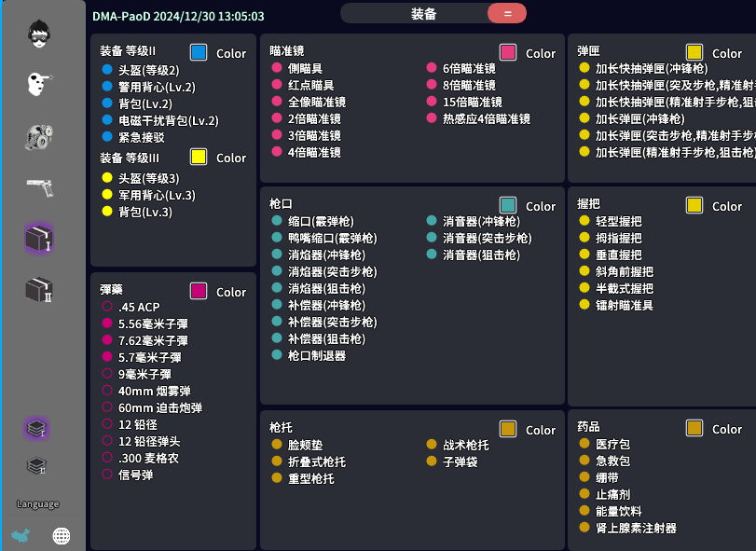Screen dimensions: 756x551
Task: Click the 紧急接驳 entry
Action: tap(142, 137)
